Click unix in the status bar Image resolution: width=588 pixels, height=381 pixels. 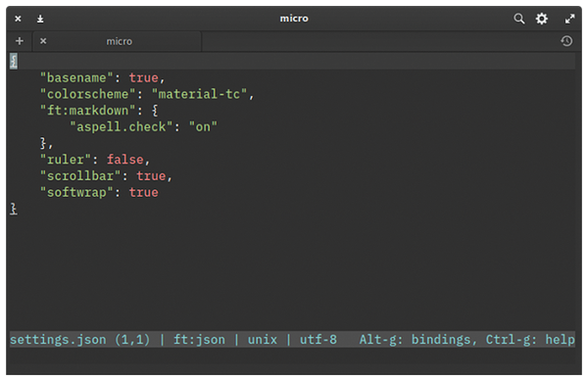(x=262, y=340)
